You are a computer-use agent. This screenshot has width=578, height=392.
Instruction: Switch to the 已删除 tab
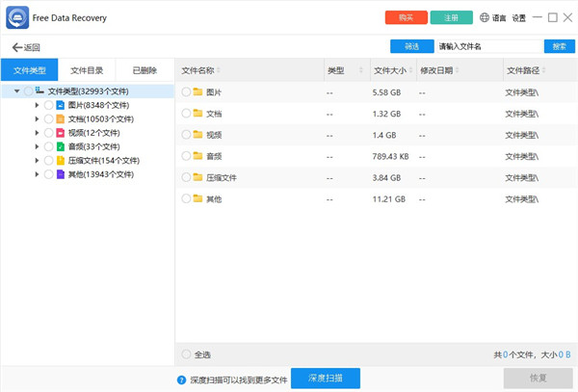click(144, 70)
